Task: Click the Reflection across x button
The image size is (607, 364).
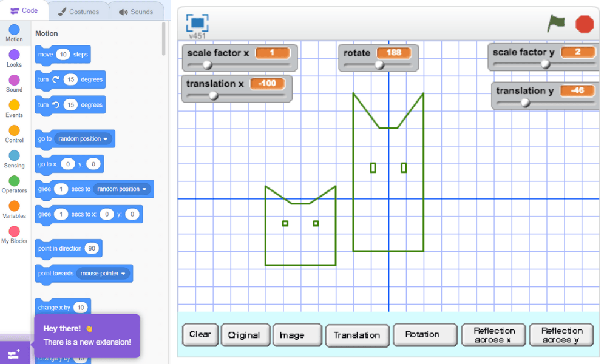Action: pos(494,335)
